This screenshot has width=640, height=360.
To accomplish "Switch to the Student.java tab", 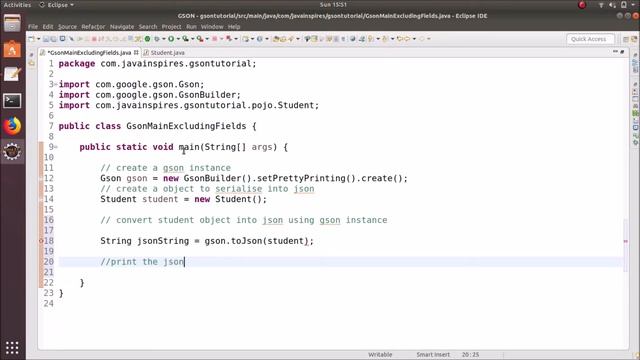I will tap(164, 53).
